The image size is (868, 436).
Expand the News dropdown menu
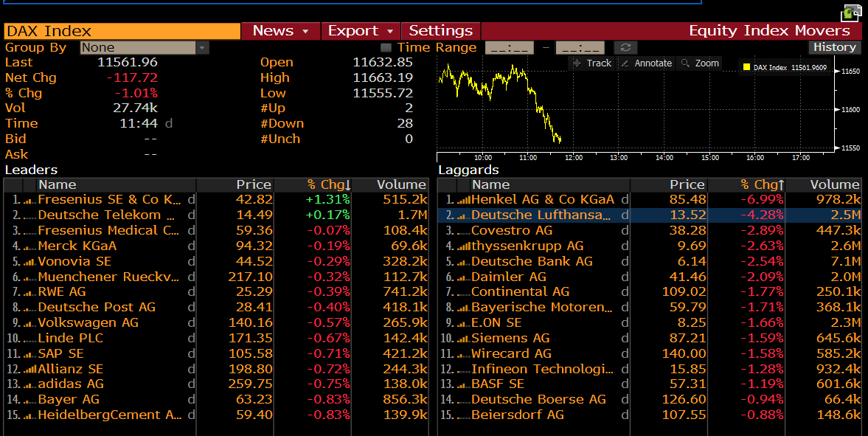click(280, 31)
